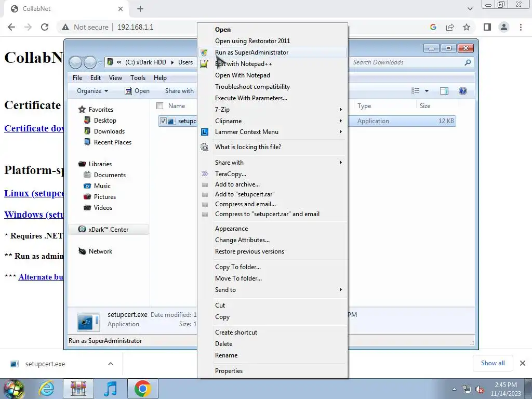Screen dimensions: 532x399
Task: Open the Organize dropdown
Action: coord(92,91)
